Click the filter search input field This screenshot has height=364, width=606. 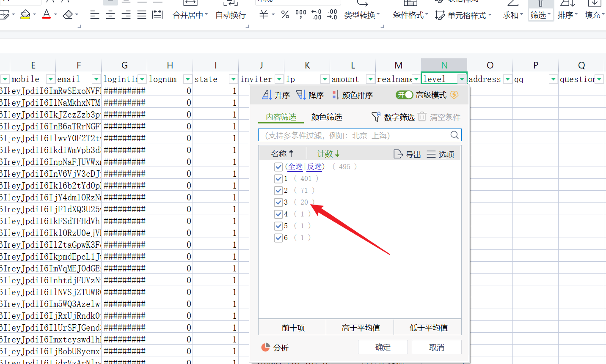pyautogui.click(x=360, y=135)
